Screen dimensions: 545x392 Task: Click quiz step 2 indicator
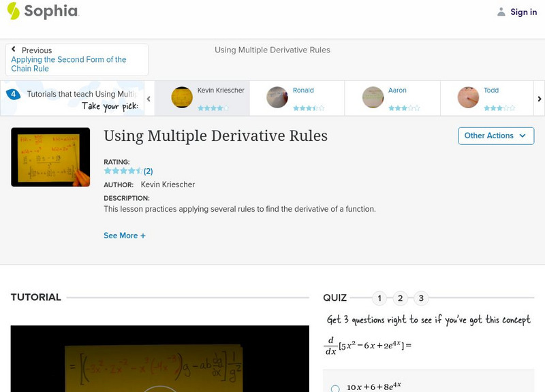click(x=401, y=297)
